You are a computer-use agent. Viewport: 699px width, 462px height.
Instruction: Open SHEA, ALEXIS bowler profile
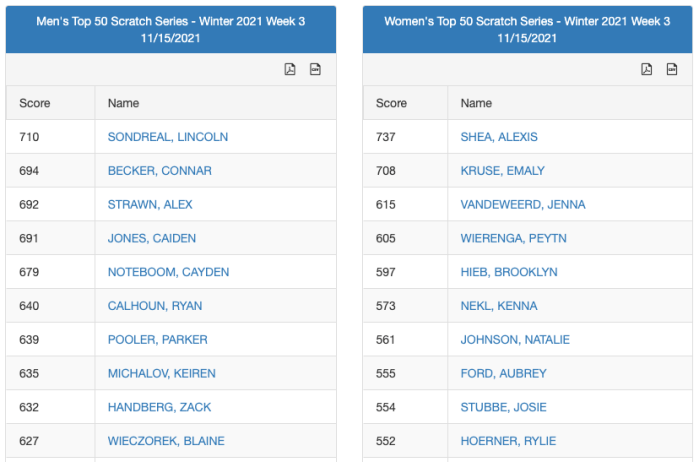tap(499, 137)
